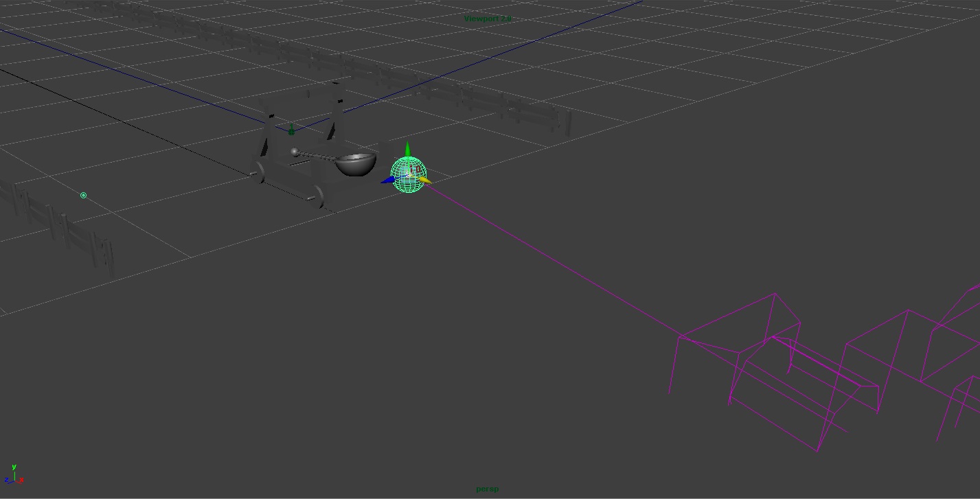Select the green wireframe sphere

coord(409,174)
